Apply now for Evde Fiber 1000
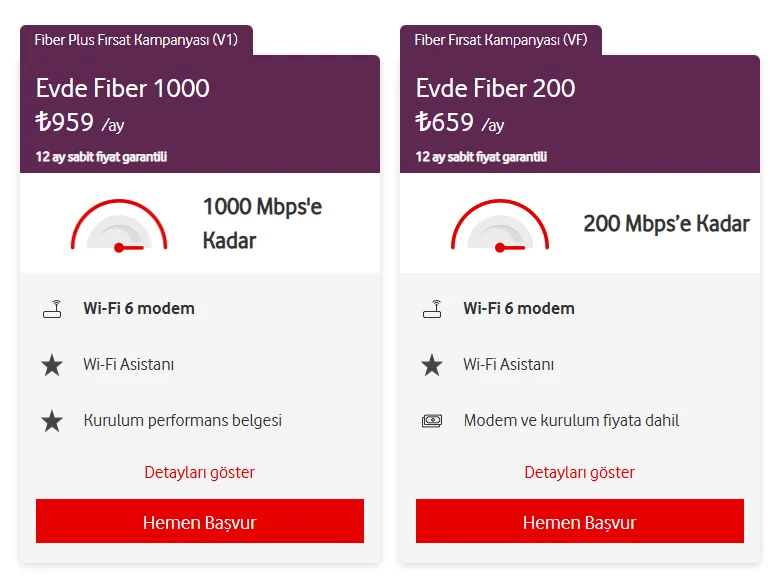This screenshot has width=775, height=585. pyautogui.click(x=199, y=522)
